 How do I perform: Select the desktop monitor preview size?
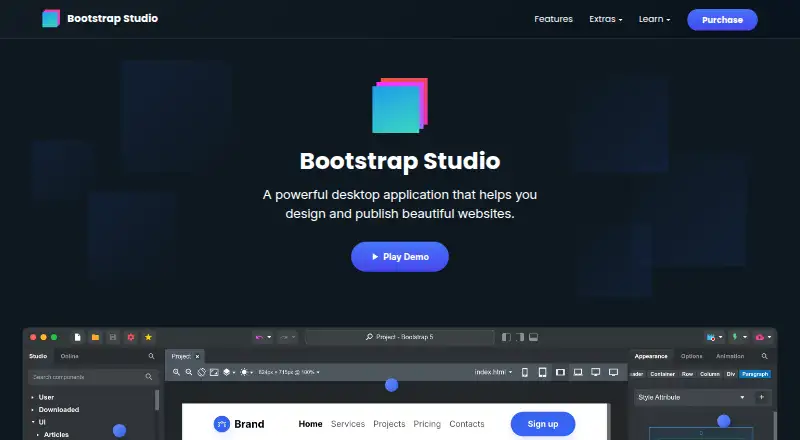point(595,372)
